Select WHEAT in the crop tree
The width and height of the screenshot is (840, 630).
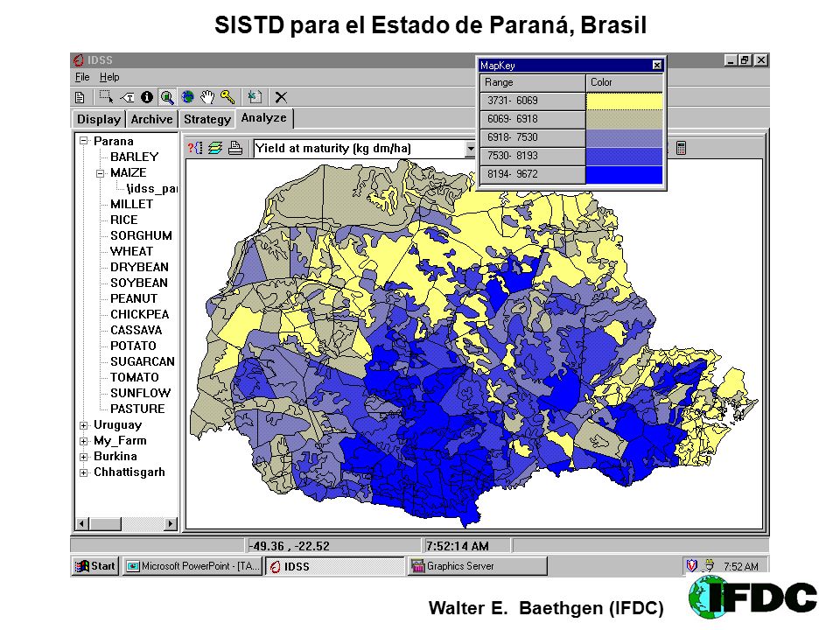[x=131, y=251]
